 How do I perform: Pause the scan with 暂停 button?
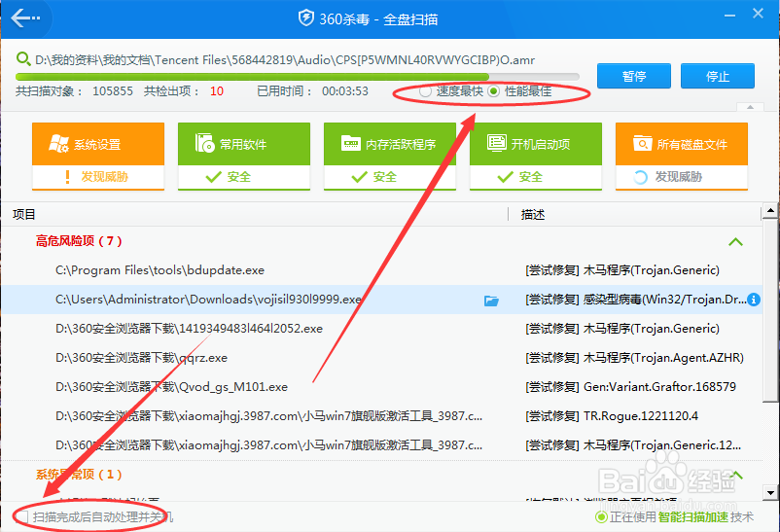tap(634, 76)
